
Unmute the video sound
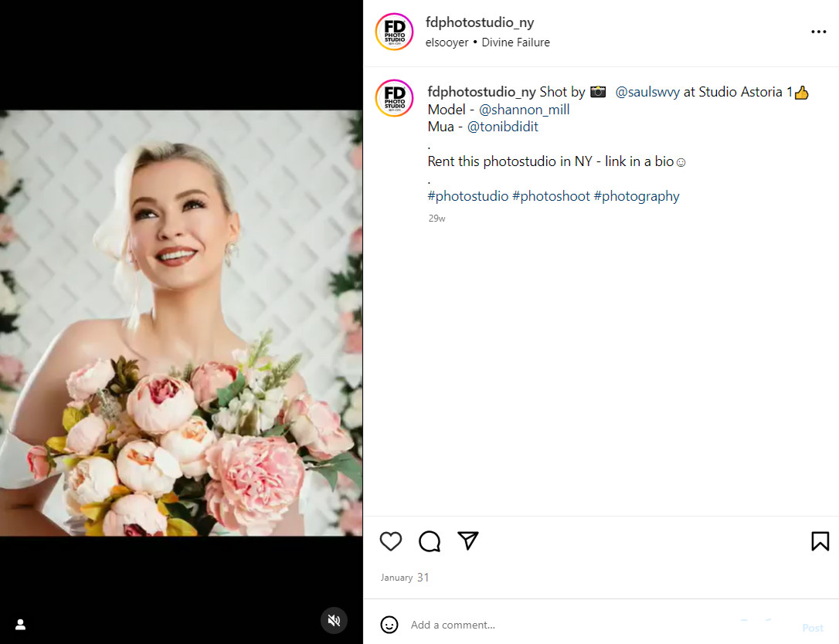(x=334, y=620)
